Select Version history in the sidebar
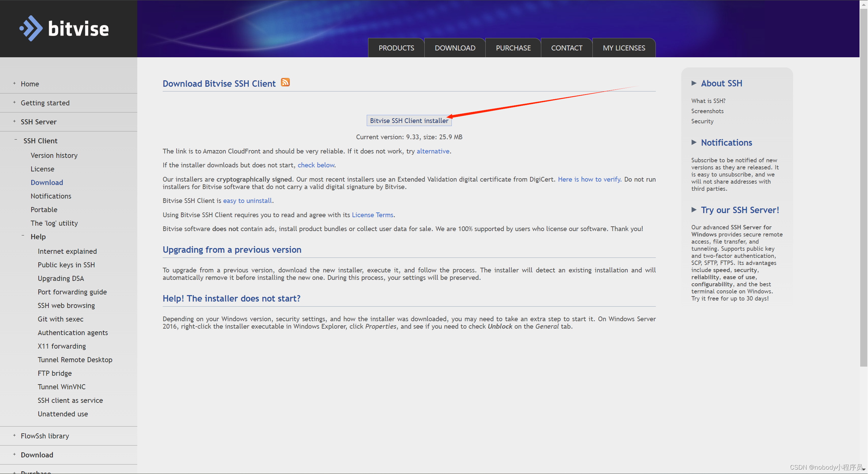The width and height of the screenshot is (868, 474). (54, 155)
